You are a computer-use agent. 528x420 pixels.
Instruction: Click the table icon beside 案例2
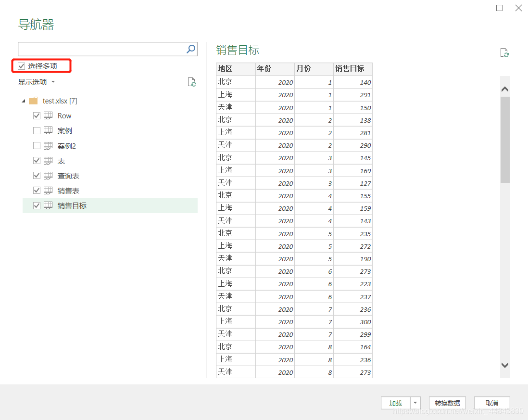[48, 145]
